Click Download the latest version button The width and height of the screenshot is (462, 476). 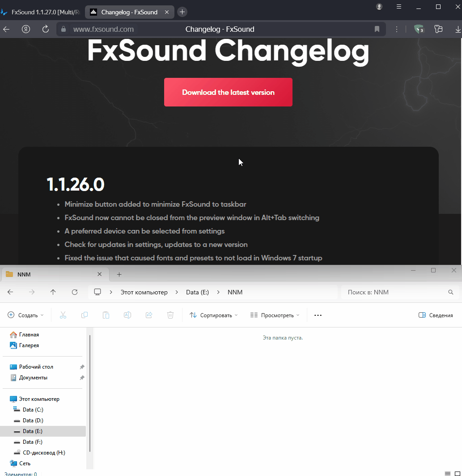pos(228,92)
